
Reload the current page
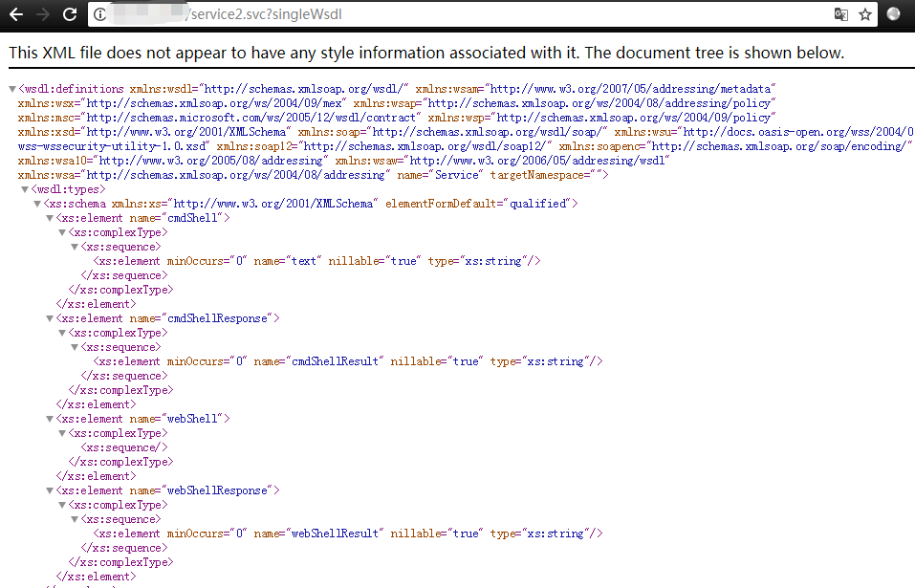pos(70,14)
